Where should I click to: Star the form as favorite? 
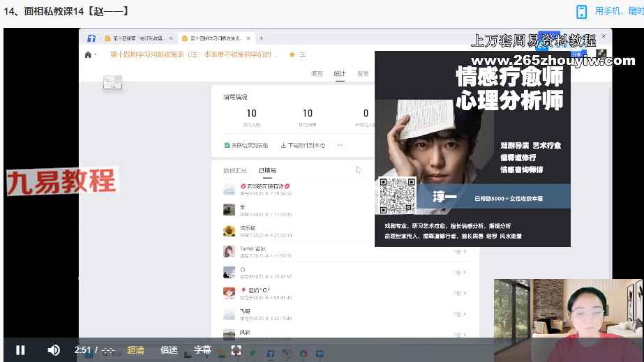pos(292,54)
